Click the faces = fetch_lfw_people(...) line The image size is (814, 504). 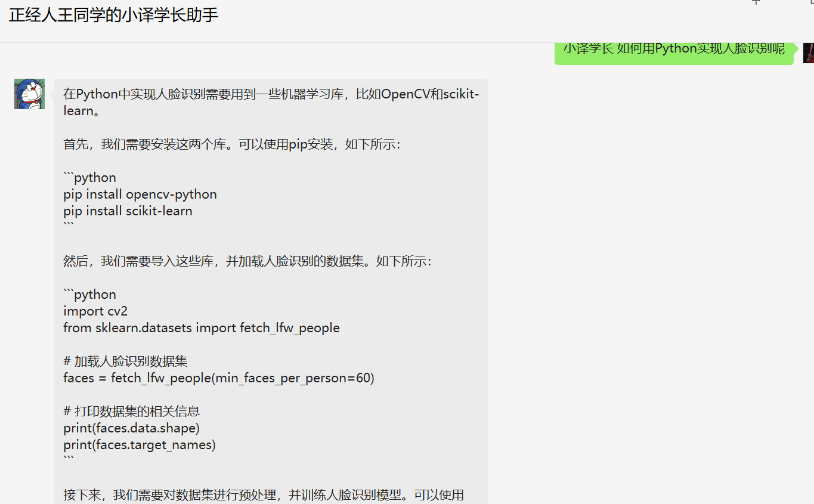pos(219,378)
